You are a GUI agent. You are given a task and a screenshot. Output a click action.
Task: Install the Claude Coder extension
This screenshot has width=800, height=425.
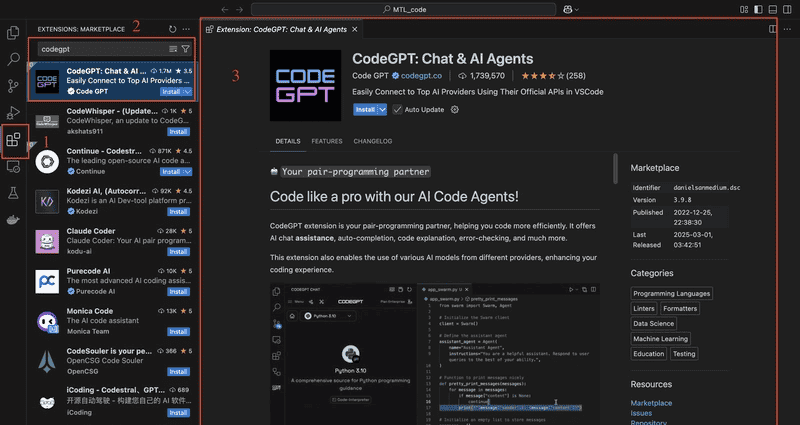coord(179,252)
